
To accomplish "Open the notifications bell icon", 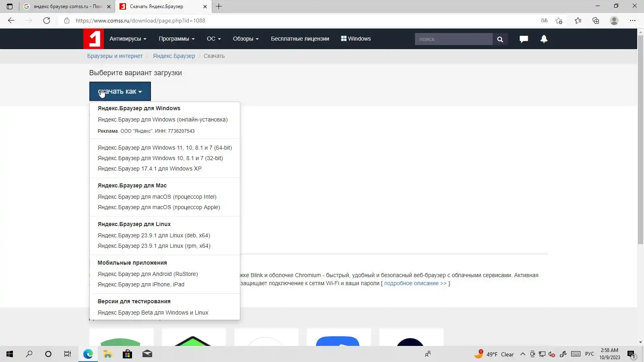I will click(x=544, y=39).
